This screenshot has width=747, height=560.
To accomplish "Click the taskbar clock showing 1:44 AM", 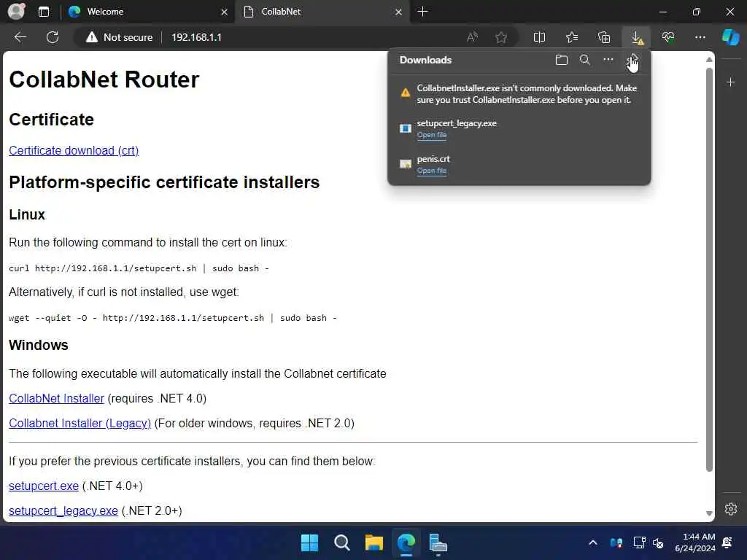I will point(695,542).
